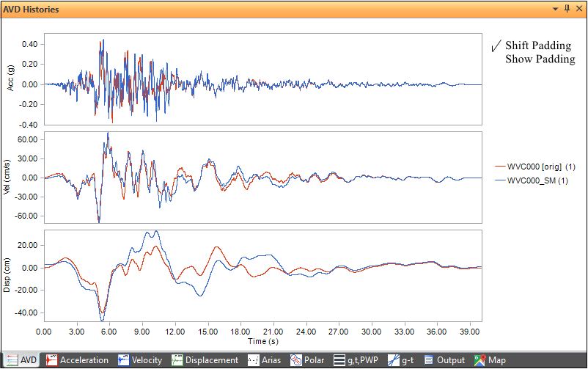Switch to the Displacement tab

pyautogui.click(x=211, y=360)
